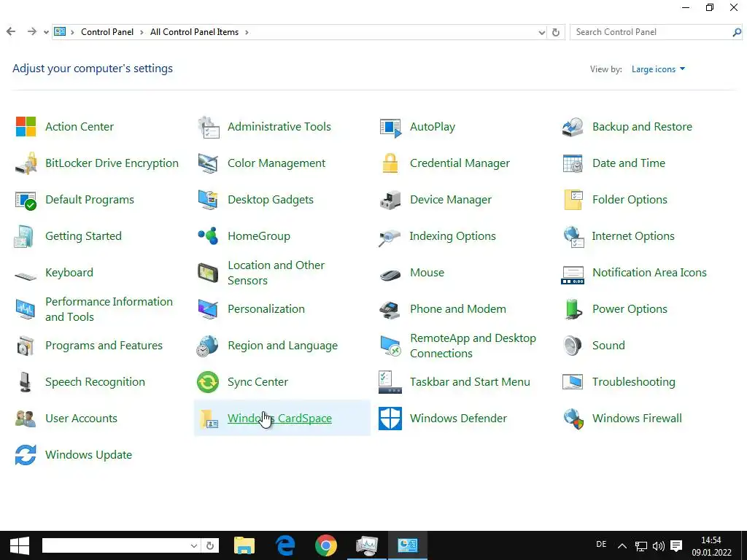This screenshot has width=747, height=560.
Task: Open the Power Options battery icon
Action: (x=573, y=309)
